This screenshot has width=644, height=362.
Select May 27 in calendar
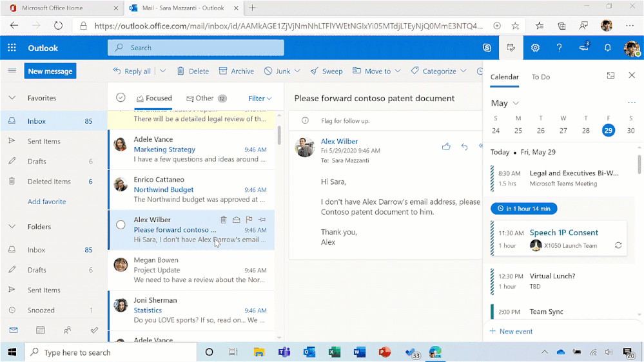coord(563,131)
